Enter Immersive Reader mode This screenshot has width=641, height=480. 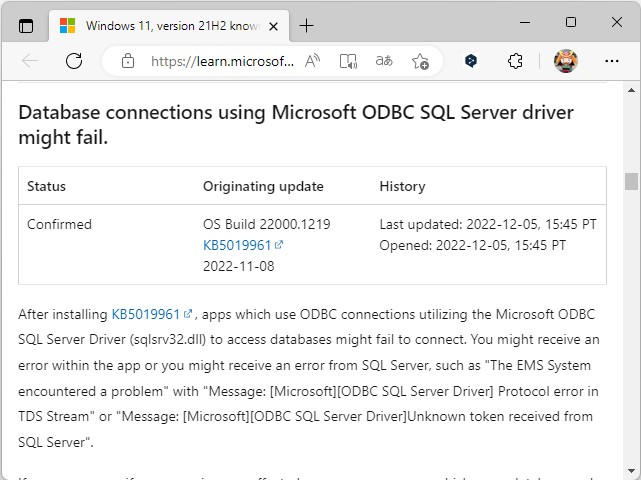pyautogui.click(x=348, y=61)
